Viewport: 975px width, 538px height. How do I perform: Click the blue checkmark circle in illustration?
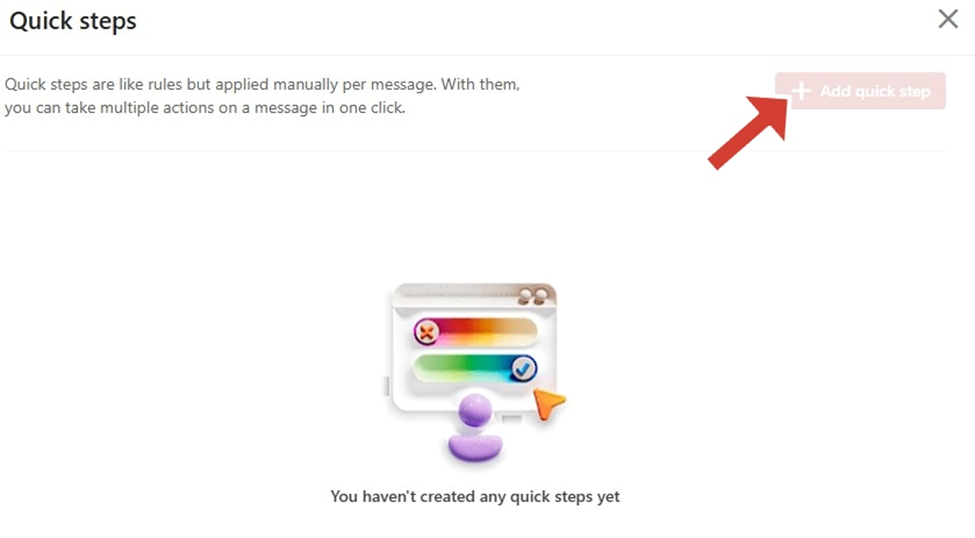pos(523,369)
